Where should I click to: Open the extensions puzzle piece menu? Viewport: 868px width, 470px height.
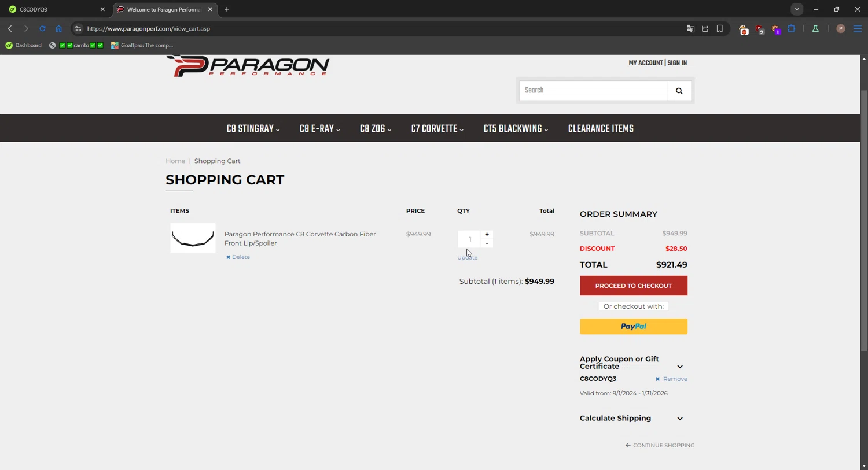792,28
